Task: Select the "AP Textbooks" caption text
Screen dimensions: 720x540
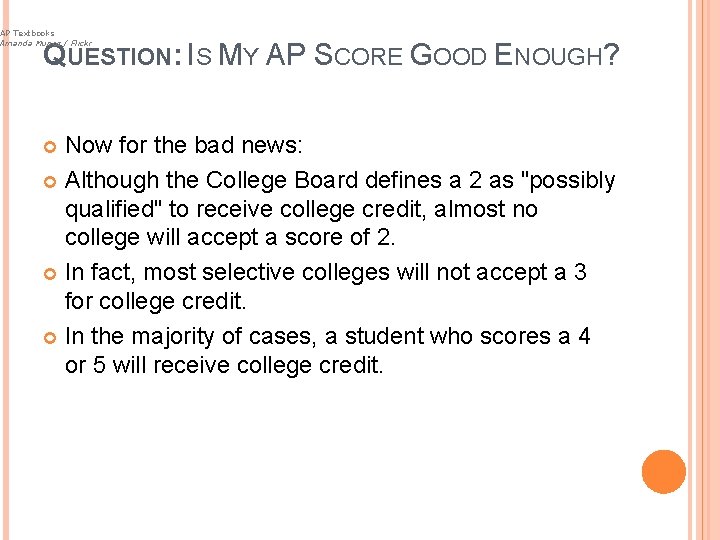Action: (x=27, y=33)
